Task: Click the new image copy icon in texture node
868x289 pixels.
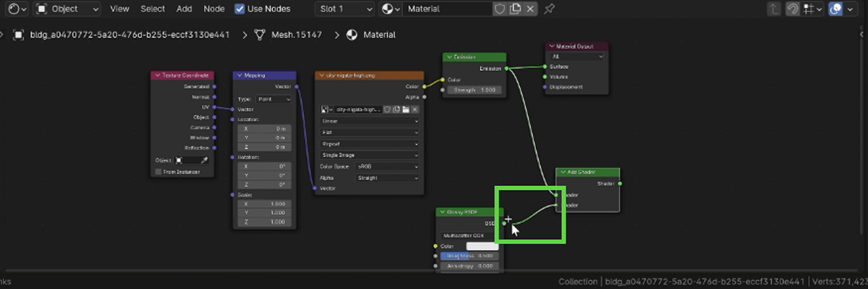Action: click(396, 109)
